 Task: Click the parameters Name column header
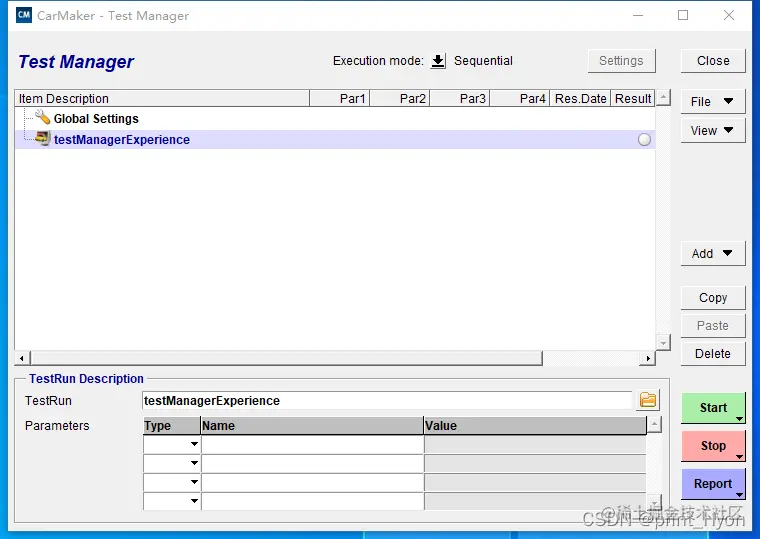pos(312,426)
